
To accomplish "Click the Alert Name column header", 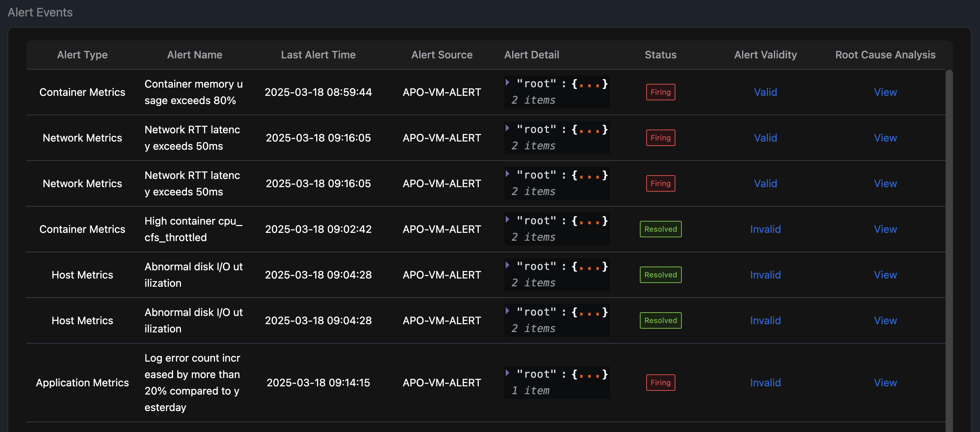I will [195, 55].
